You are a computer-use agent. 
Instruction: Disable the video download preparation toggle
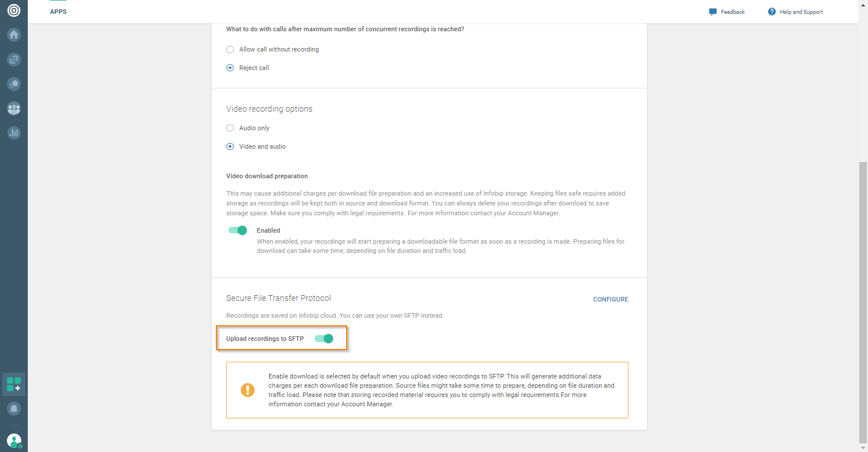(x=238, y=230)
